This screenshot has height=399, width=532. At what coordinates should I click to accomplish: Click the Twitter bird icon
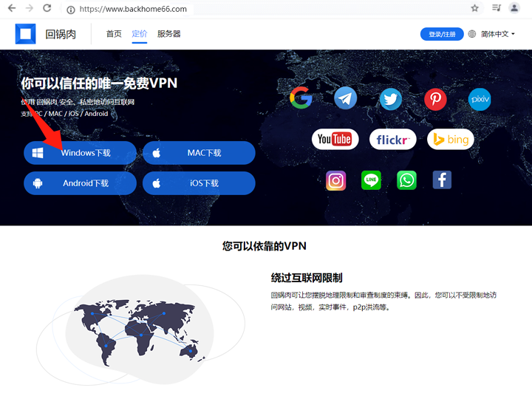[390, 99]
